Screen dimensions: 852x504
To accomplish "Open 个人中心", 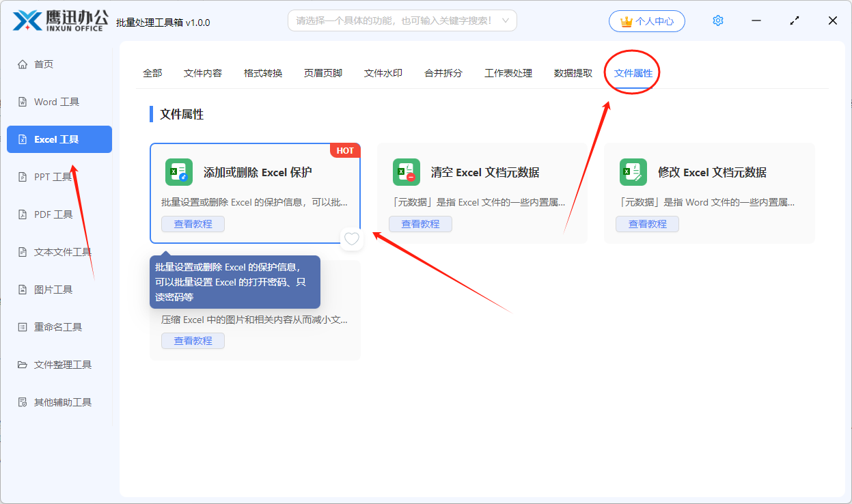I will point(646,20).
